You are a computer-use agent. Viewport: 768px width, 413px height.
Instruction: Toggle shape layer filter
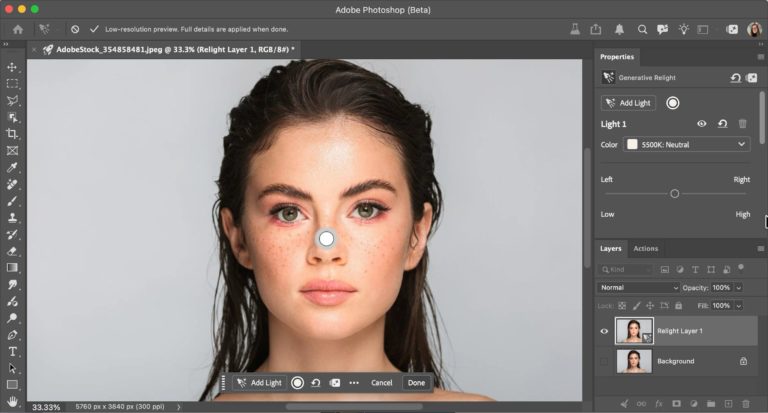click(711, 269)
